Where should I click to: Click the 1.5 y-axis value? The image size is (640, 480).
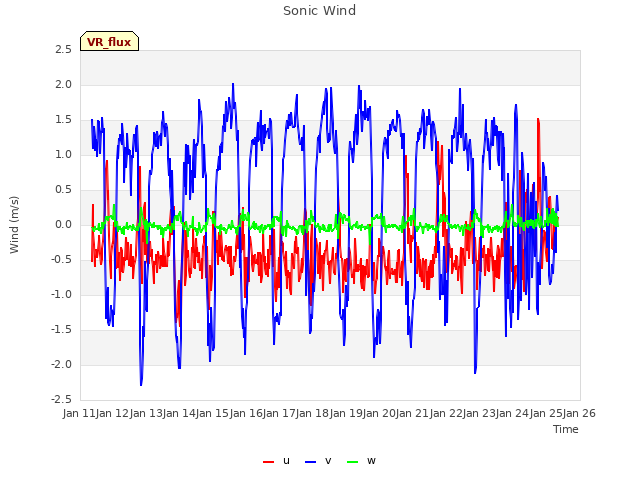coord(64,120)
